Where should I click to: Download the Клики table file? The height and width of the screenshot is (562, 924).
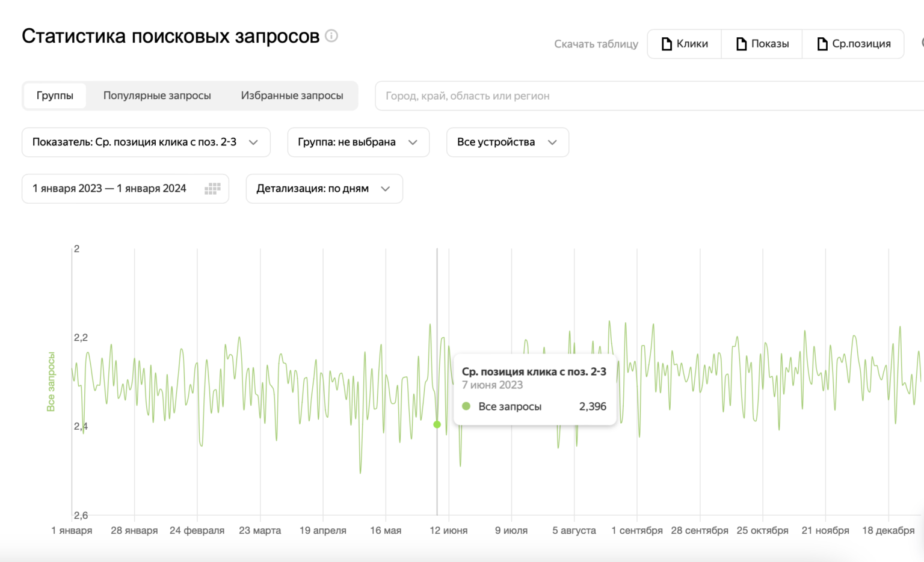click(685, 44)
